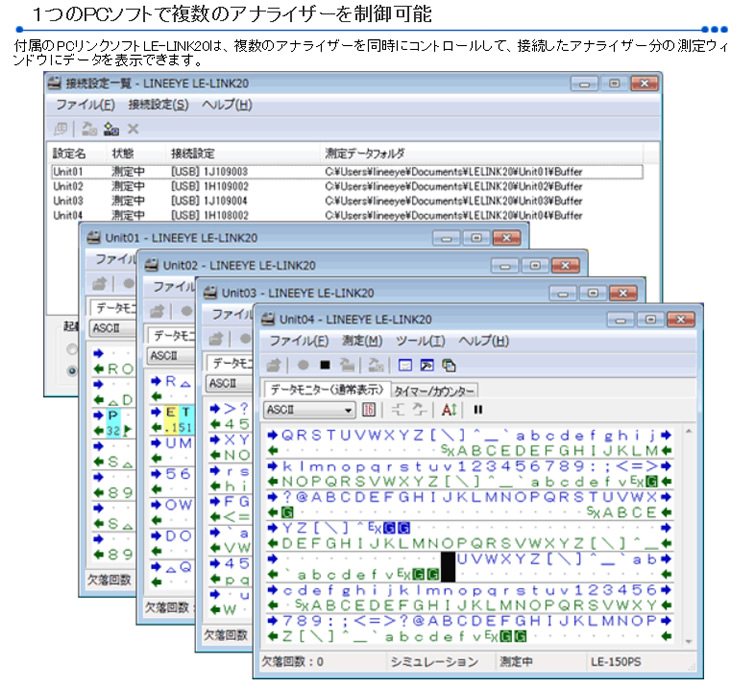Click the record circle icon in Unit03 window
The image size is (755, 688).
[x=245, y=339]
